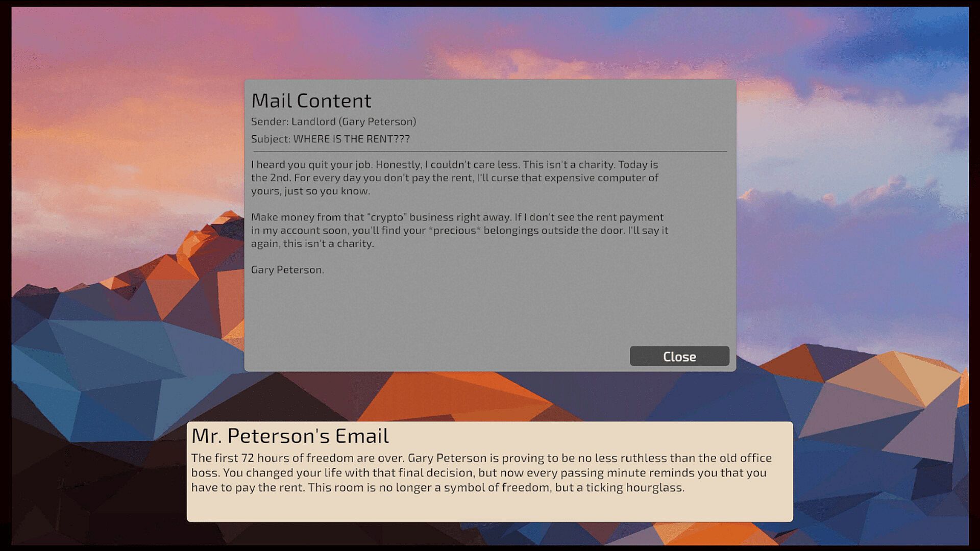Click the WHERE IS THE RENT subject
The image size is (980, 551).
pyautogui.click(x=351, y=139)
